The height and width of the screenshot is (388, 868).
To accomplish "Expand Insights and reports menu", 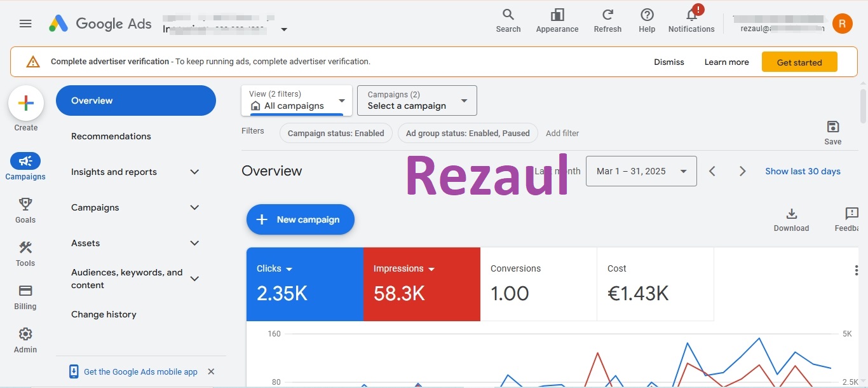I will tap(195, 172).
